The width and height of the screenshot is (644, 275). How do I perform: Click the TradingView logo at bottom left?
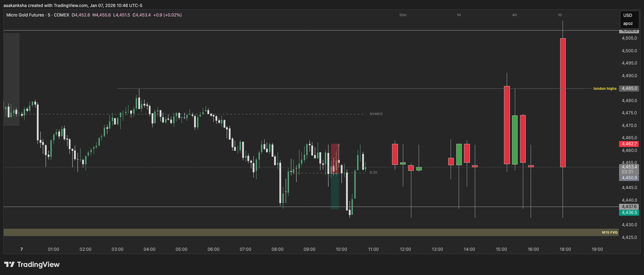[32, 264]
